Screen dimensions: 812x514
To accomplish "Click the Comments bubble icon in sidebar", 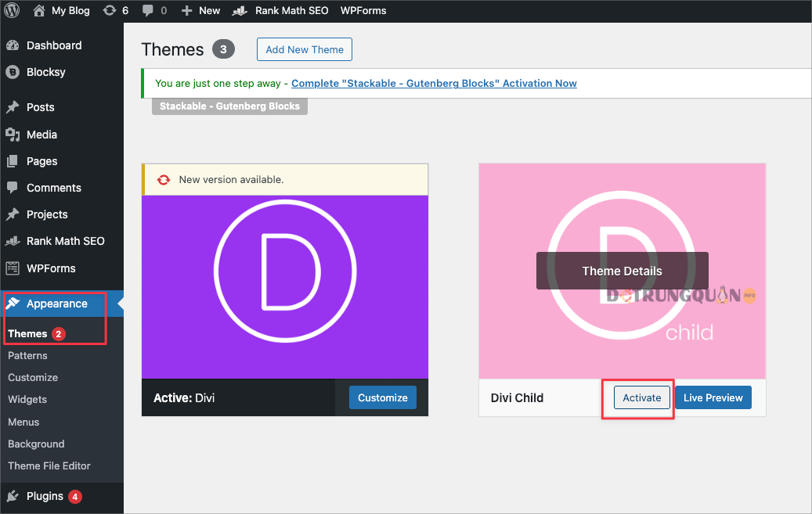I will (x=13, y=188).
